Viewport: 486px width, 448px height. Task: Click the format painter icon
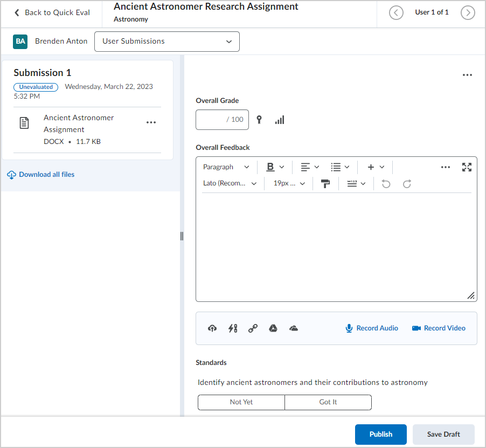pyautogui.click(x=325, y=184)
